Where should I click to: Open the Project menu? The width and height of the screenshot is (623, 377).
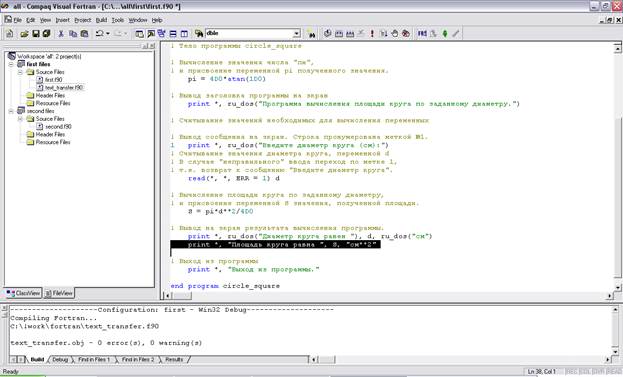[83, 20]
